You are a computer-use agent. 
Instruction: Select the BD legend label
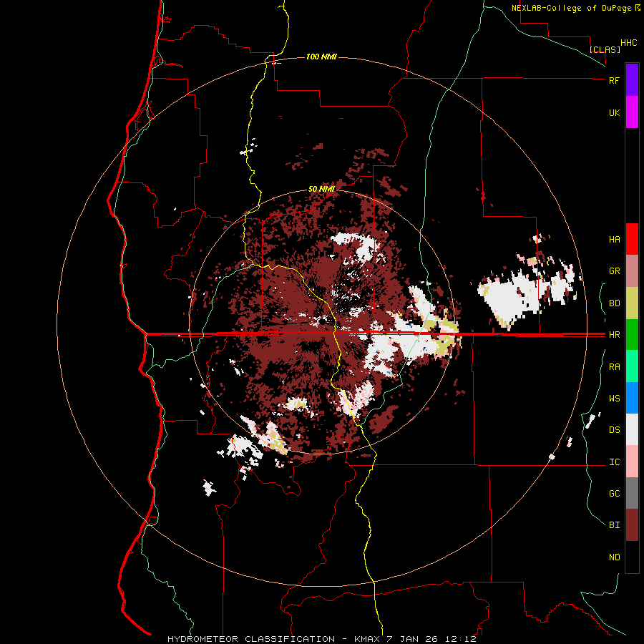[x=614, y=303]
